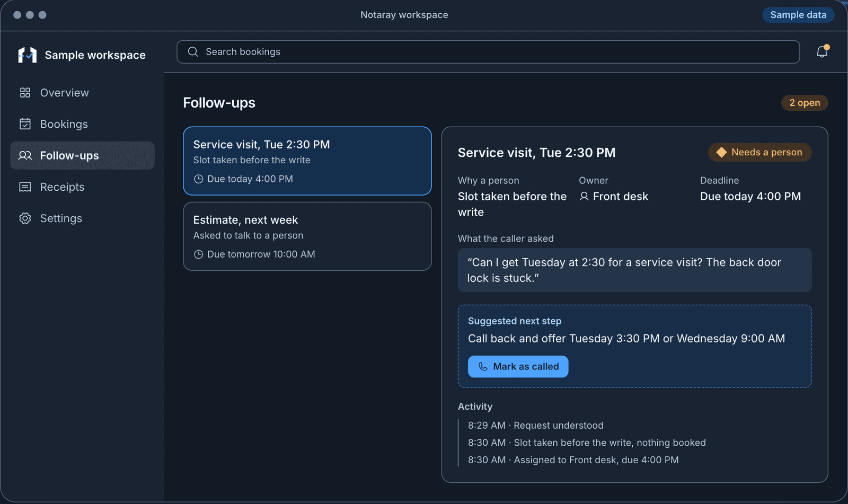Viewport: 848px width, 504px height.
Task: Click the Follow-ups page heading
Action: click(219, 103)
